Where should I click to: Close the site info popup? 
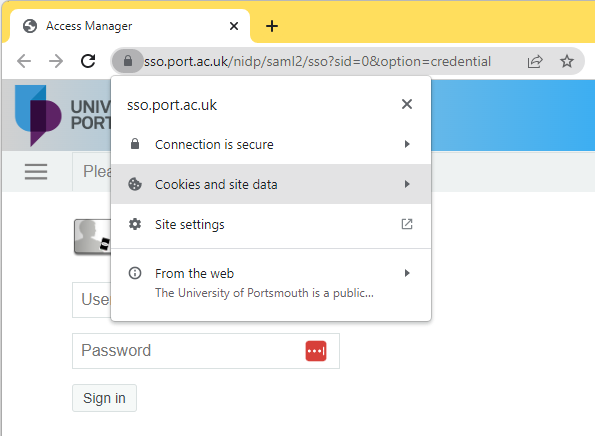407,104
